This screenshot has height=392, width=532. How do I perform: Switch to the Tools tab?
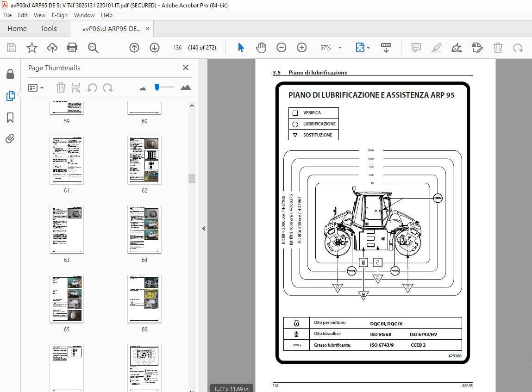(49, 29)
